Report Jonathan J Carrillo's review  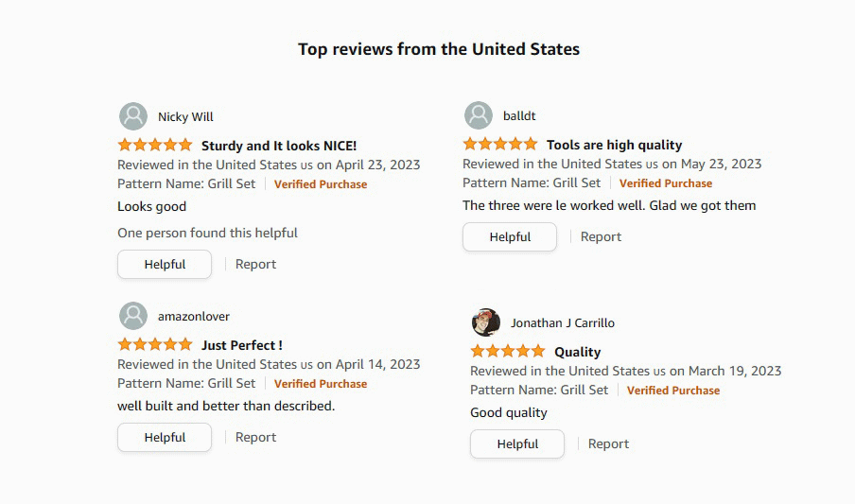[x=608, y=443]
